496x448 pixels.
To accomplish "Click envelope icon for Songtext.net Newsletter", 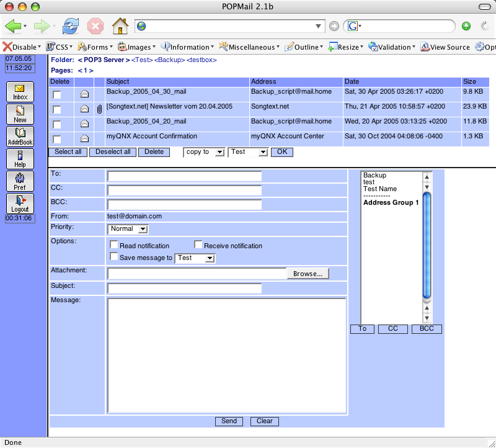I will click(x=84, y=109).
